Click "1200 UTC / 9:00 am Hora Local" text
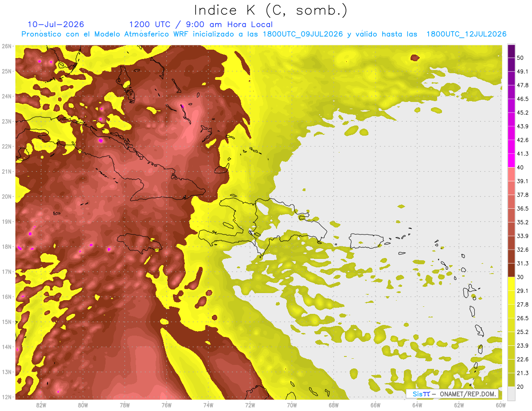Viewport: 532px width, 411px height. [x=201, y=25]
